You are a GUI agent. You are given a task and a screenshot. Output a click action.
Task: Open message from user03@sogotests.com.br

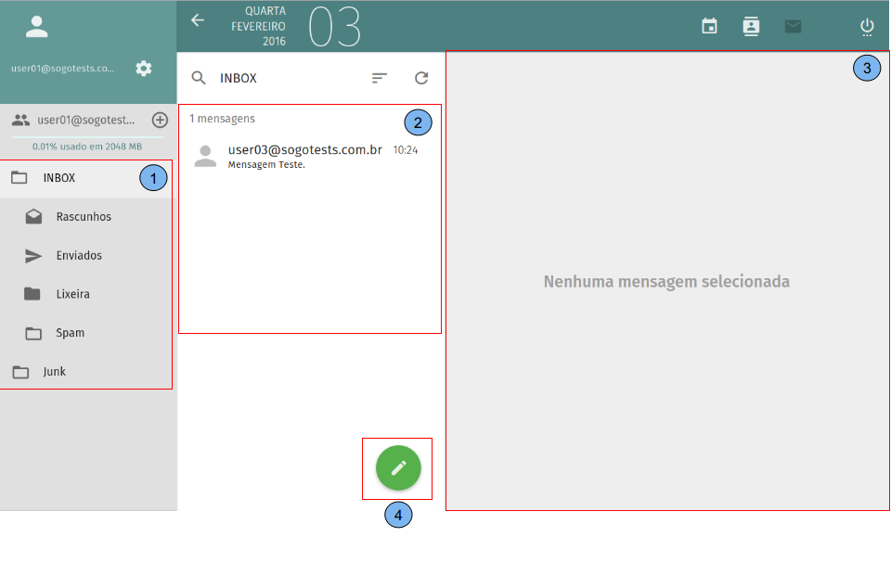(304, 156)
